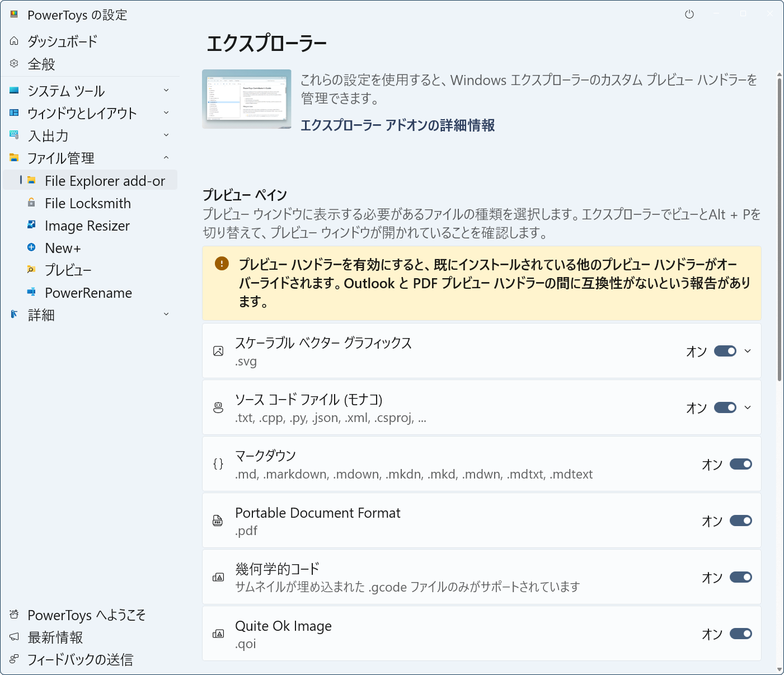Open エクスプローラー アドオンの詳細情報 link

[x=398, y=125]
